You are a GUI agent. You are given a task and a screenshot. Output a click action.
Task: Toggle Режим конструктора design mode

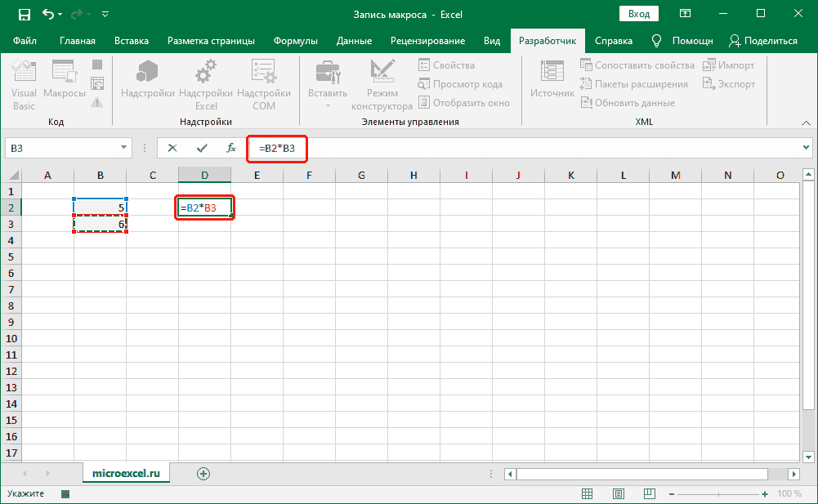click(x=382, y=84)
